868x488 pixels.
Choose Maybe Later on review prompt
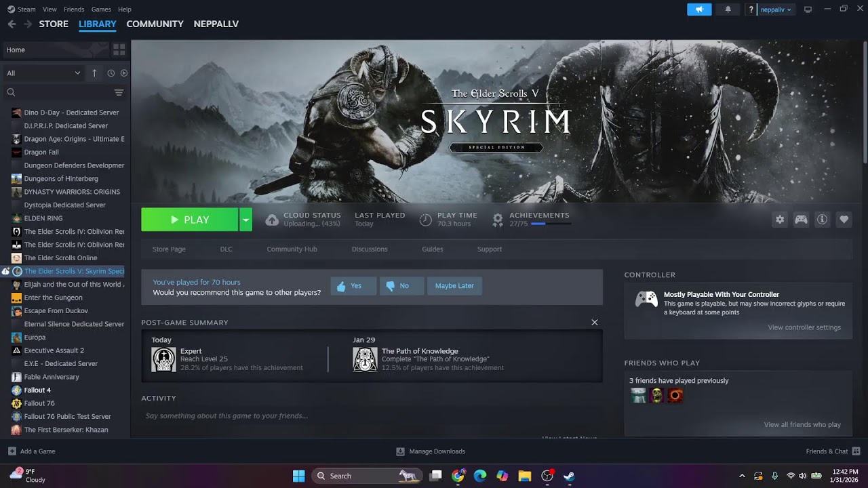coord(454,286)
